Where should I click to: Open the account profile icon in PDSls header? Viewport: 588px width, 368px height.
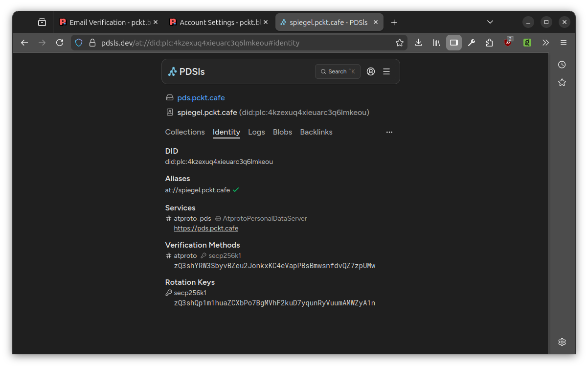371,71
